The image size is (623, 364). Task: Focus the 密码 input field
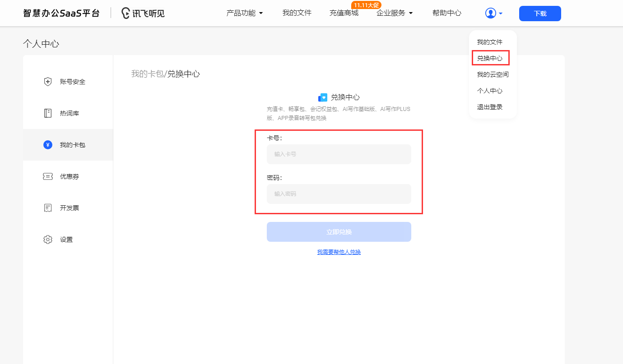(339, 194)
